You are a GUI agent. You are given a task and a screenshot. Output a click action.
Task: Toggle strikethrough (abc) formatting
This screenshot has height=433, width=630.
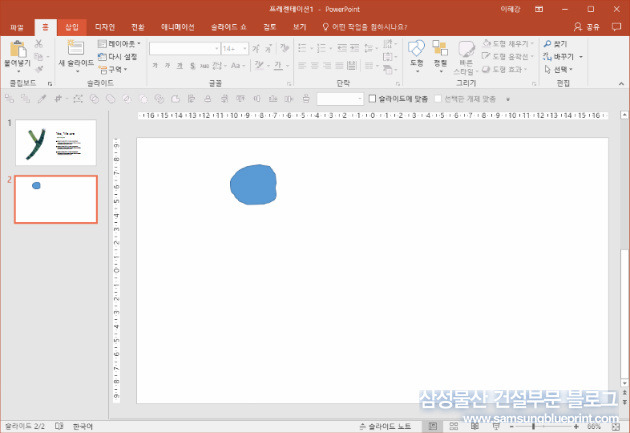[205, 65]
